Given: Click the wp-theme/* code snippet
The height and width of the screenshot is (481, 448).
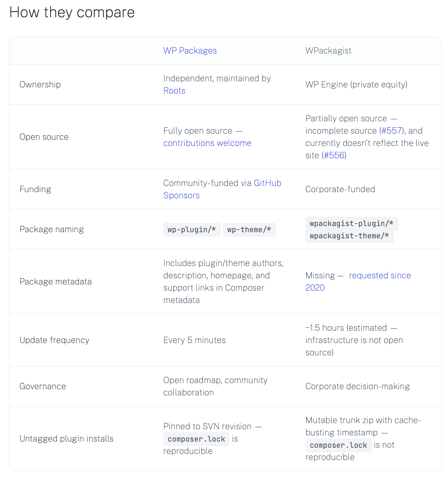Looking at the screenshot, I should point(249,230).
